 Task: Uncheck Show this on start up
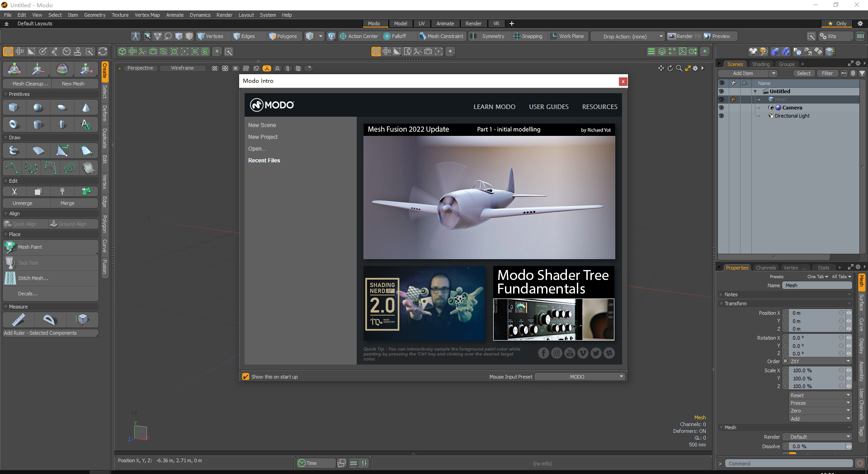(x=246, y=376)
